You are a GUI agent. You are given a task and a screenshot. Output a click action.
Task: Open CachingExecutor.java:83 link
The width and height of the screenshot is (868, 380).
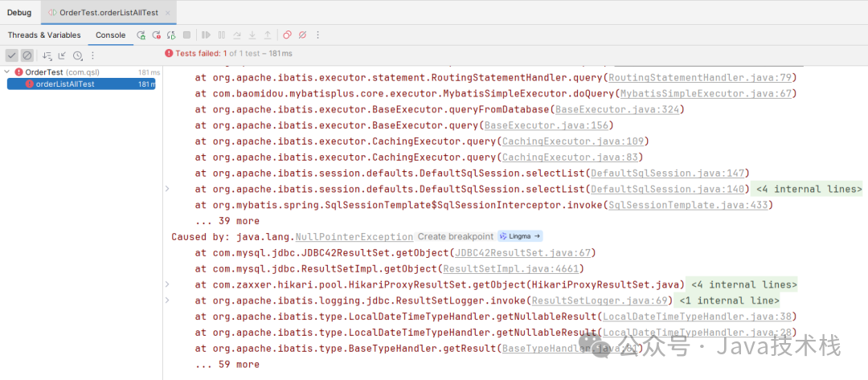tap(570, 157)
